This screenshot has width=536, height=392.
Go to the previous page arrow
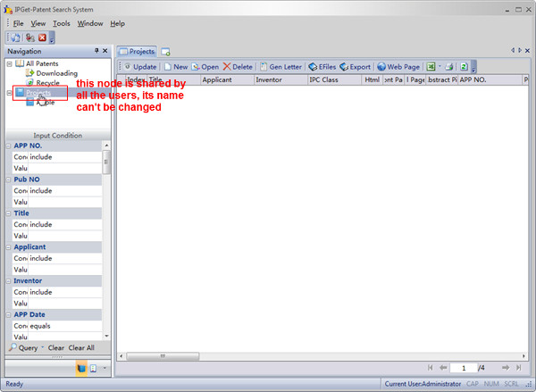click(x=443, y=368)
